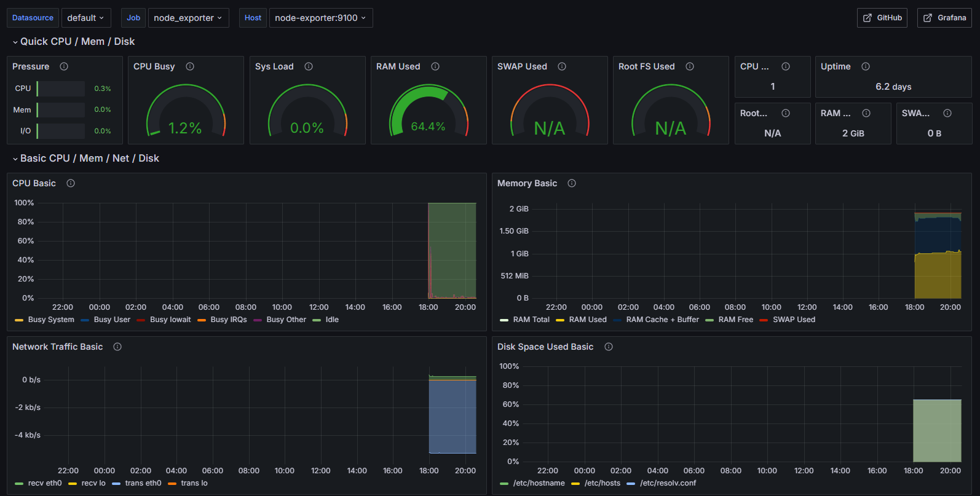Click the info icon beside Sys Load
This screenshot has height=496, width=980.
tap(309, 66)
